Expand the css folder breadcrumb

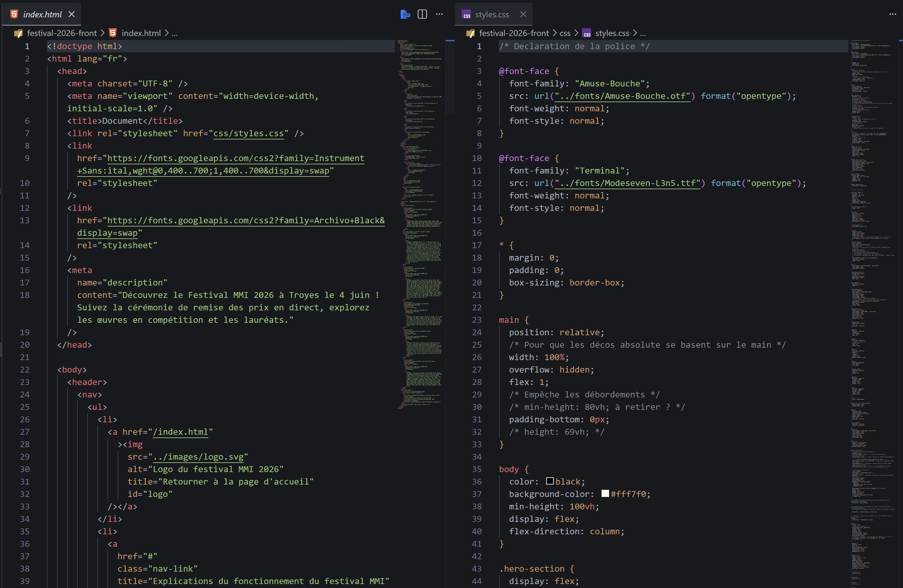[565, 33]
